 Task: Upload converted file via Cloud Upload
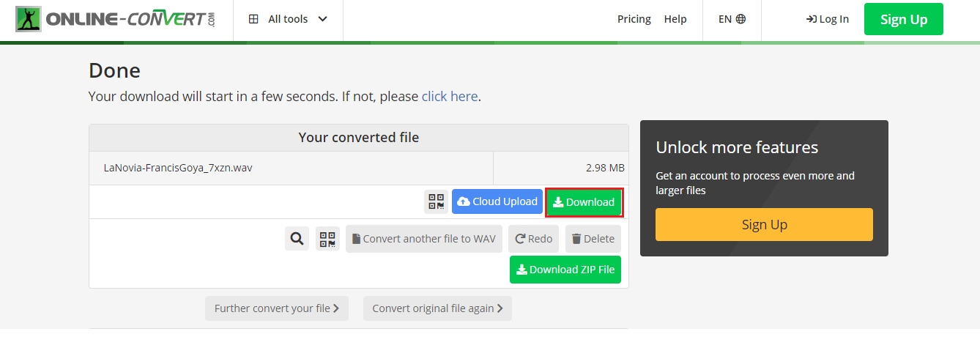point(497,202)
